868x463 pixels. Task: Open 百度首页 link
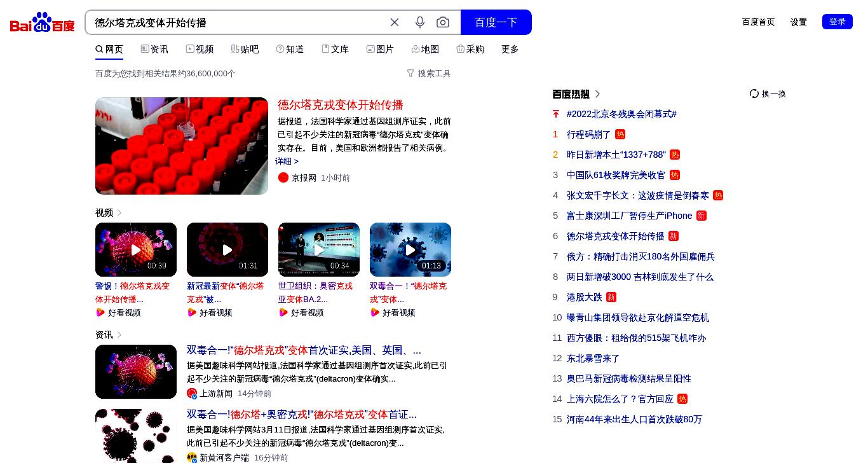point(758,22)
